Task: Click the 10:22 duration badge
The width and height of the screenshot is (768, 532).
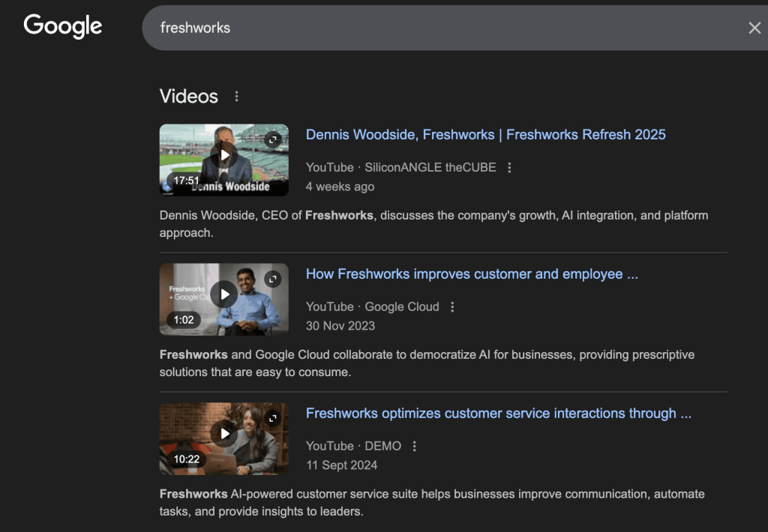Action: coord(186,459)
